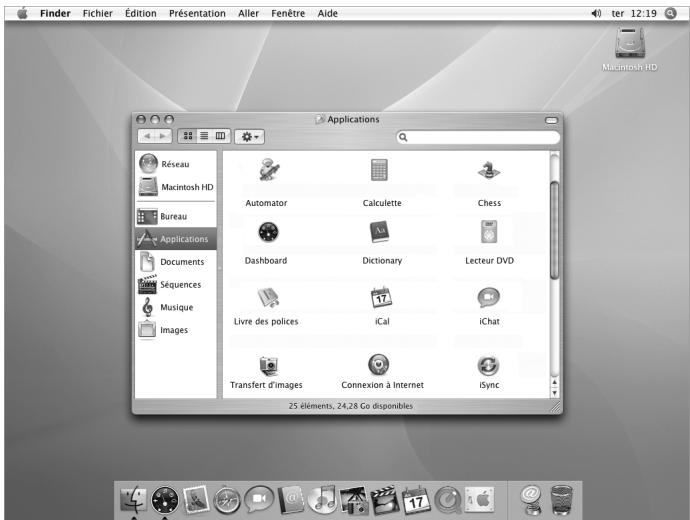690x520 pixels.
Task: Click the window resize grip corner
Action: [556, 406]
